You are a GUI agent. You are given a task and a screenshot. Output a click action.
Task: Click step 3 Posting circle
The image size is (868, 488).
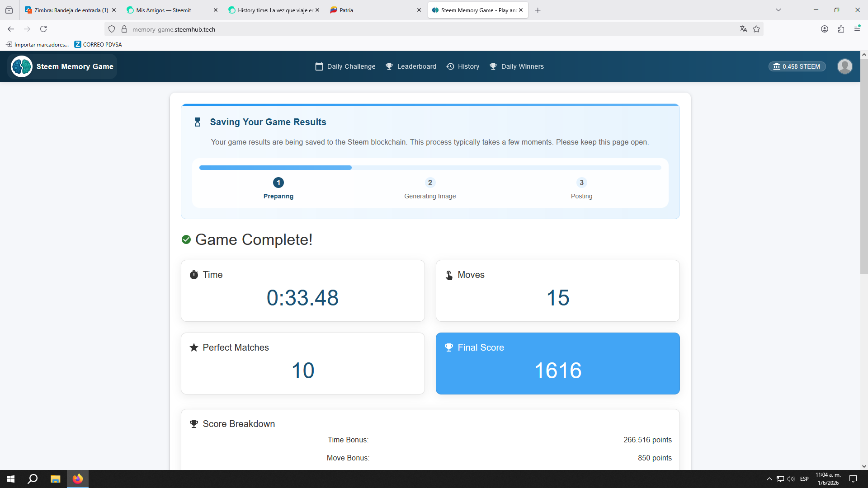pos(581,183)
